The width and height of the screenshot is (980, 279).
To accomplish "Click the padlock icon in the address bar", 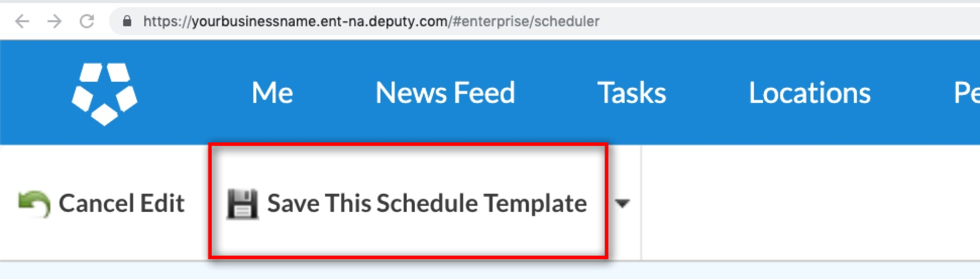I will (127, 21).
